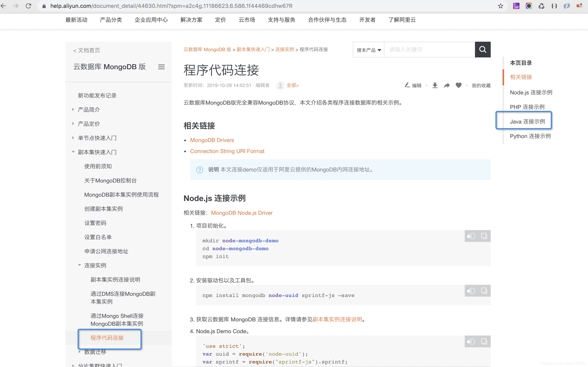
Task: Click 全部> editors link
Action: [293, 85]
